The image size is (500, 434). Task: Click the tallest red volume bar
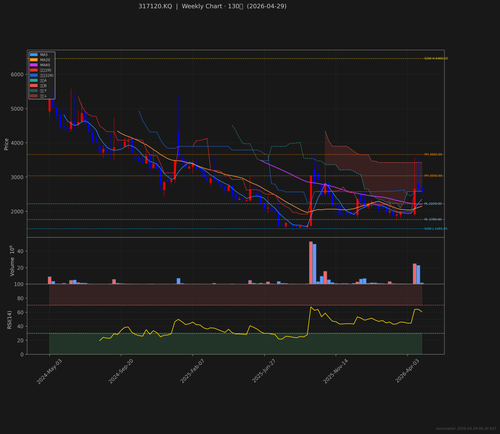pyautogui.click(x=311, y=263)
